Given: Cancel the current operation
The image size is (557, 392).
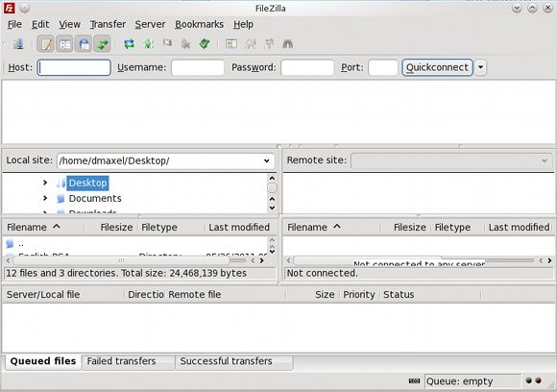Looking at the screenshot, I should click(x=167, y=43).
